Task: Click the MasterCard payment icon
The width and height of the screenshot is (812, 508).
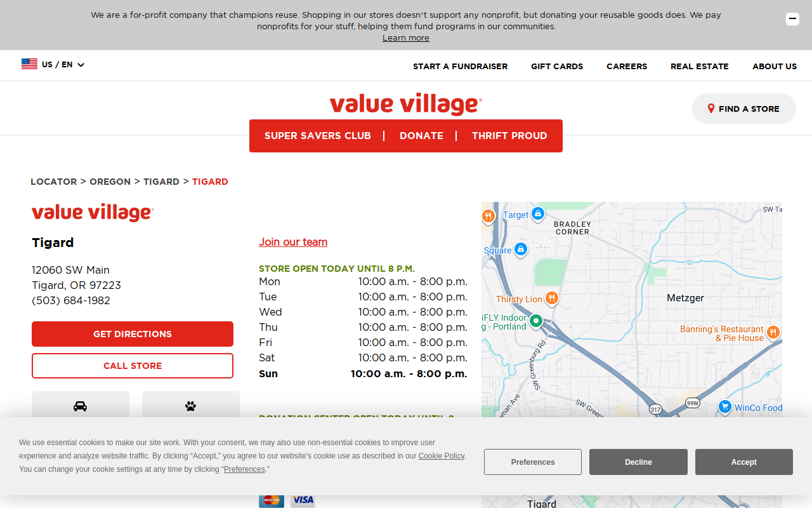Action: tap(272, 500)
